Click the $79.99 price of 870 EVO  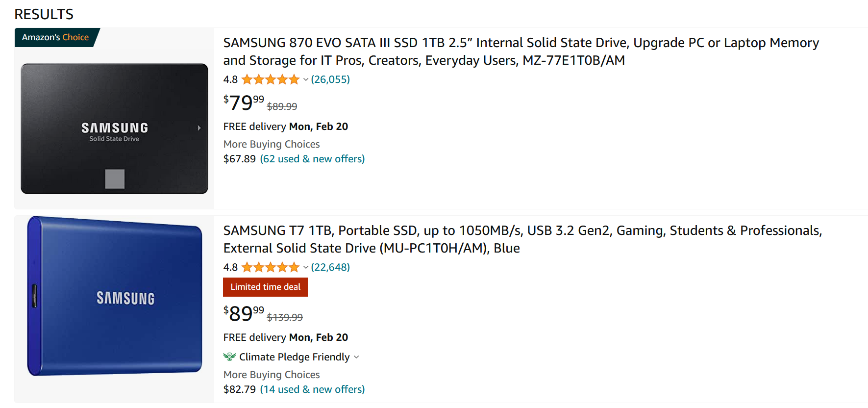[x=244, y=102]
